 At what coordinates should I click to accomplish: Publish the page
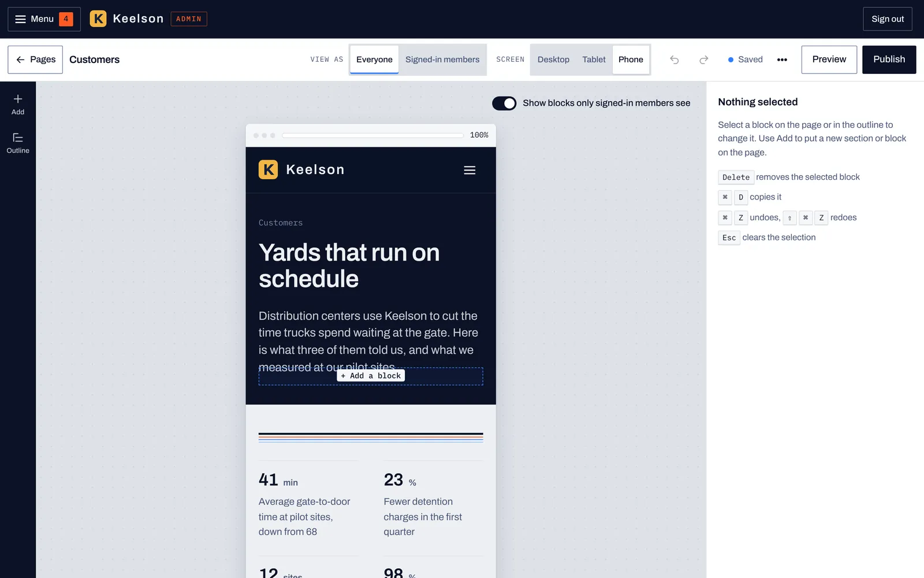click(889, 60)
